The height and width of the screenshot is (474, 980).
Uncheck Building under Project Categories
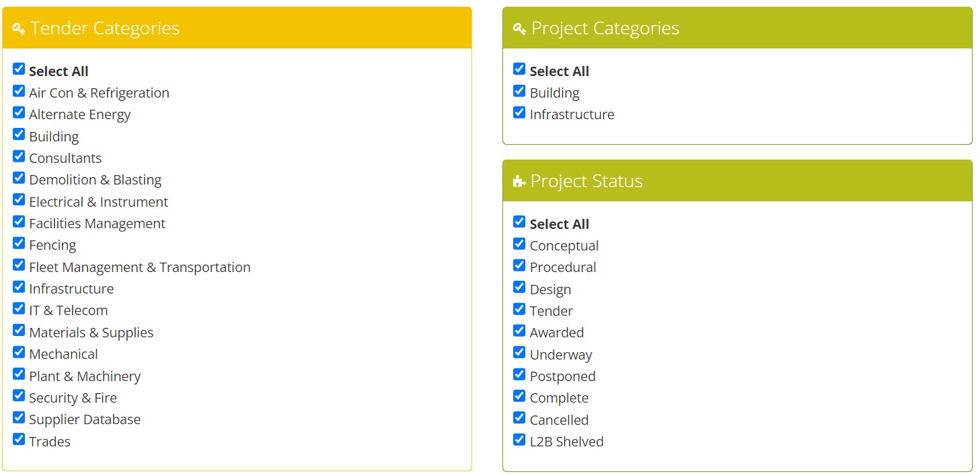519,91
